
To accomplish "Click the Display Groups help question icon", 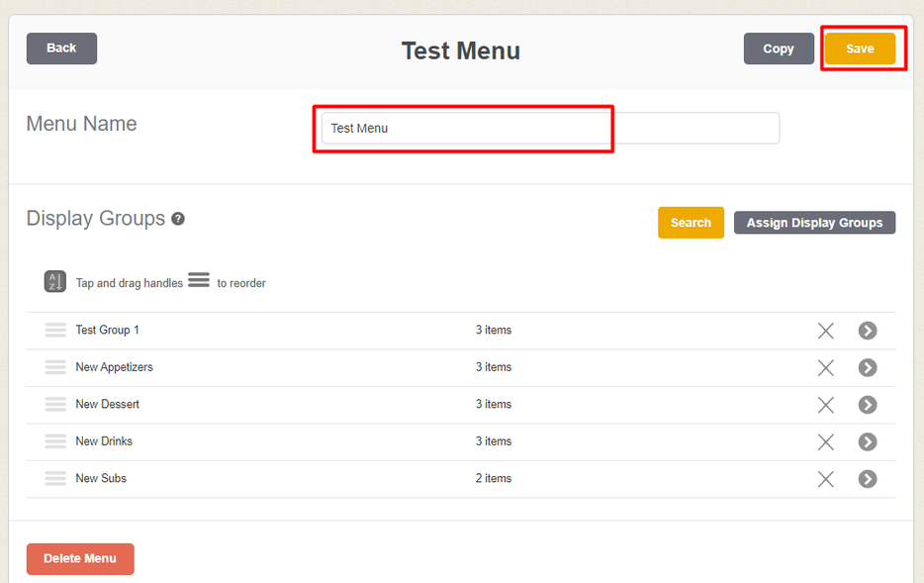I will pos(178,219).
